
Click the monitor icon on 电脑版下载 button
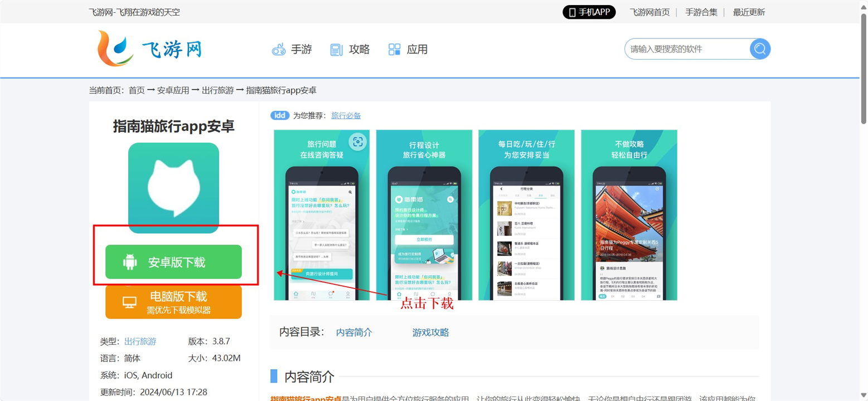pos(130,302)
